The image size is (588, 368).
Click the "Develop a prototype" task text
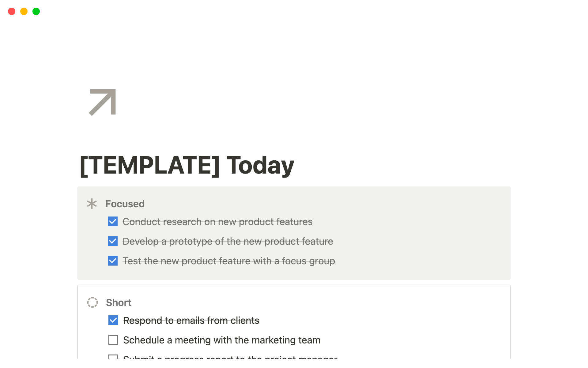tap(228, 241)
